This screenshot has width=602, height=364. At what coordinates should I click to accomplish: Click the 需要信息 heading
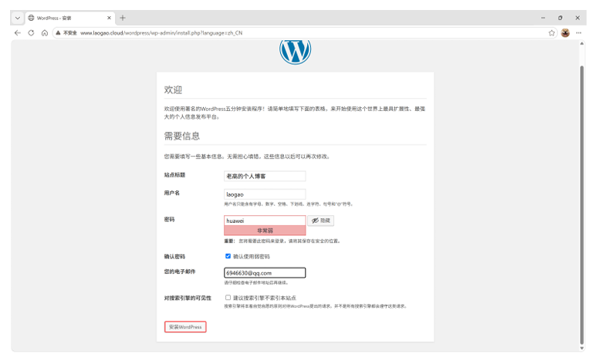(x=182, y=136)
